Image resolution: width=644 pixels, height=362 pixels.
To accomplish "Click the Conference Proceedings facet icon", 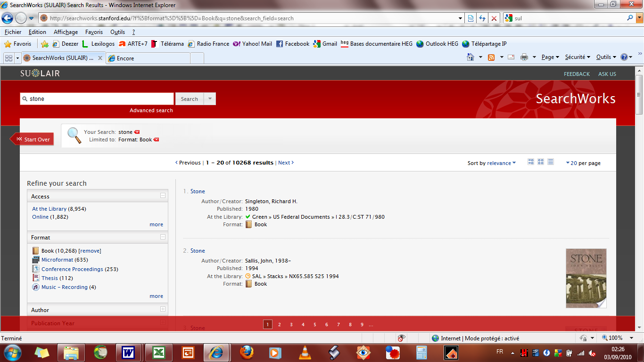I will coord(36,269).
